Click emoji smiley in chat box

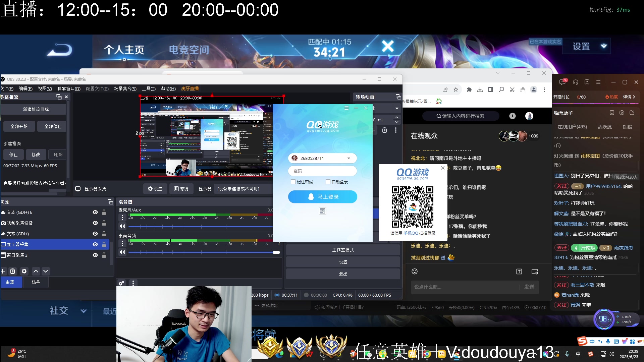pos(415,271)
